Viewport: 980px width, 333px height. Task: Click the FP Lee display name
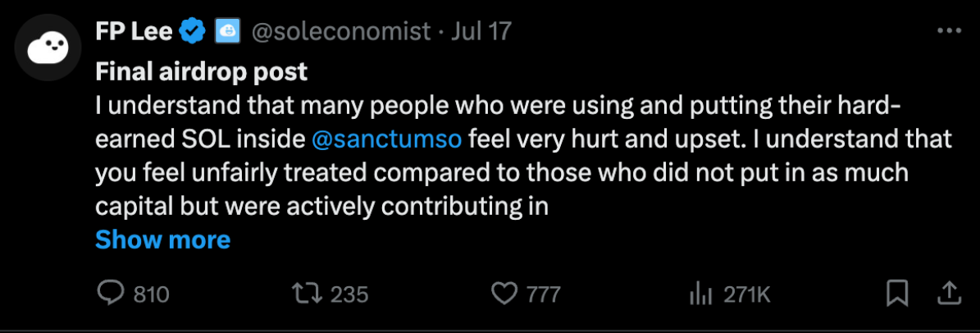[x=134, y=32]
